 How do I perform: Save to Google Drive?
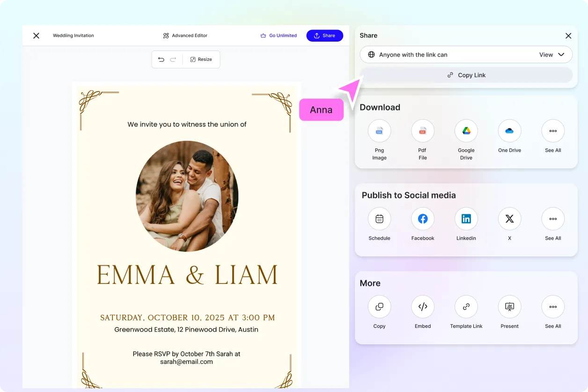coord(466,131)
